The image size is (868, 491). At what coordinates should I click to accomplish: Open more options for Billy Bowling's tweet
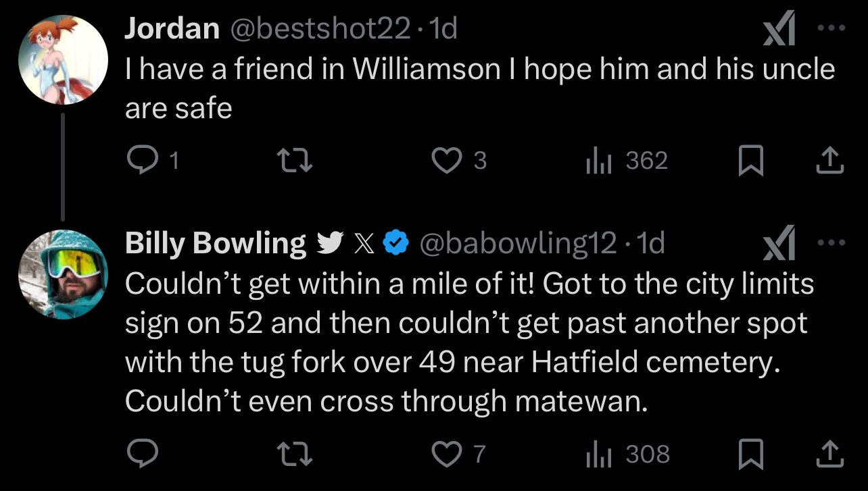click(x=831, y=243)
